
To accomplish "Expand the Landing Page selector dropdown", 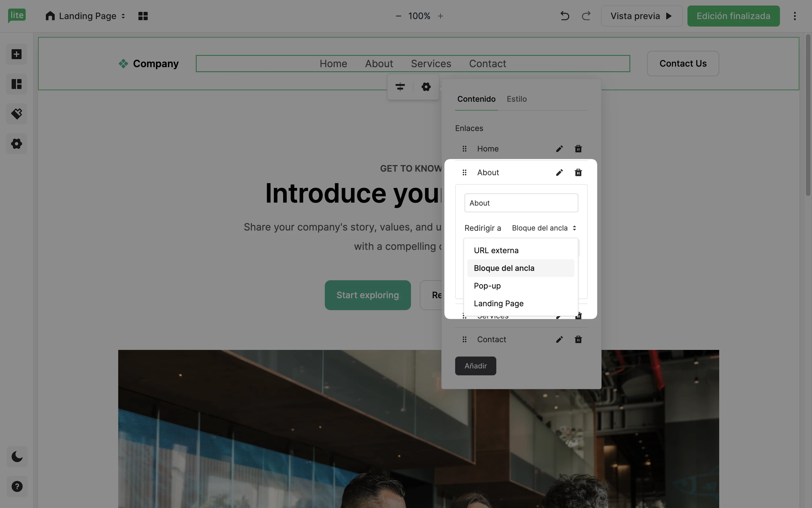I will (x=86, y=16).
